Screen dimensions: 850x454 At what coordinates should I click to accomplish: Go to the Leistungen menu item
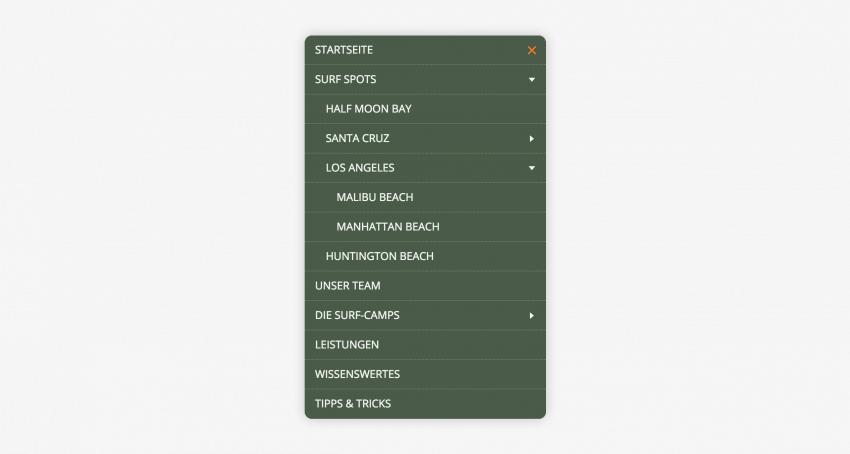pyautogui.click(x=347, y=345)
